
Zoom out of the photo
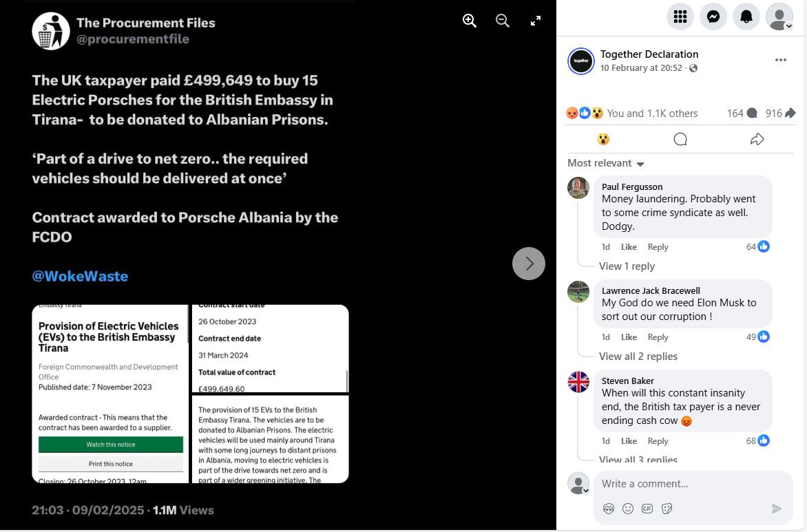tap(503, 21)
